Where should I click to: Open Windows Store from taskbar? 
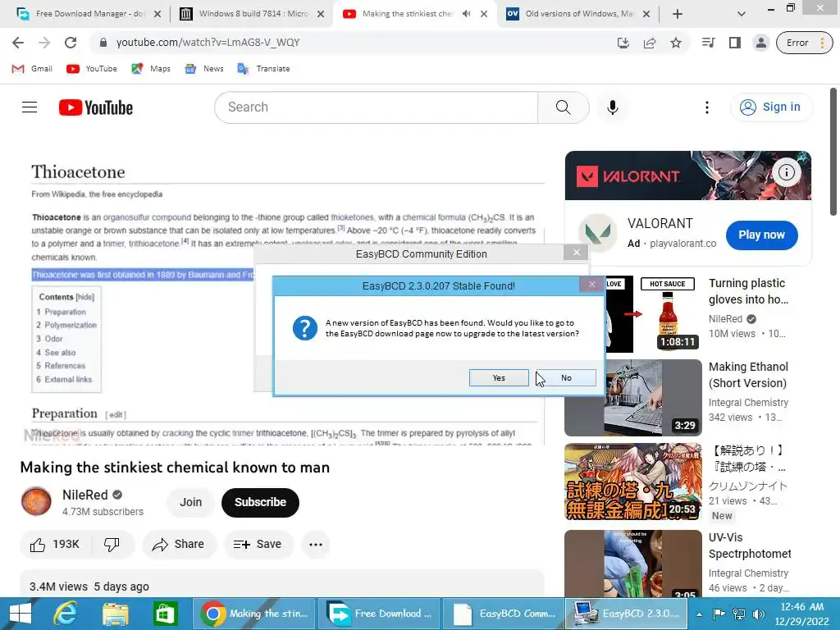[x=165, y=614]
